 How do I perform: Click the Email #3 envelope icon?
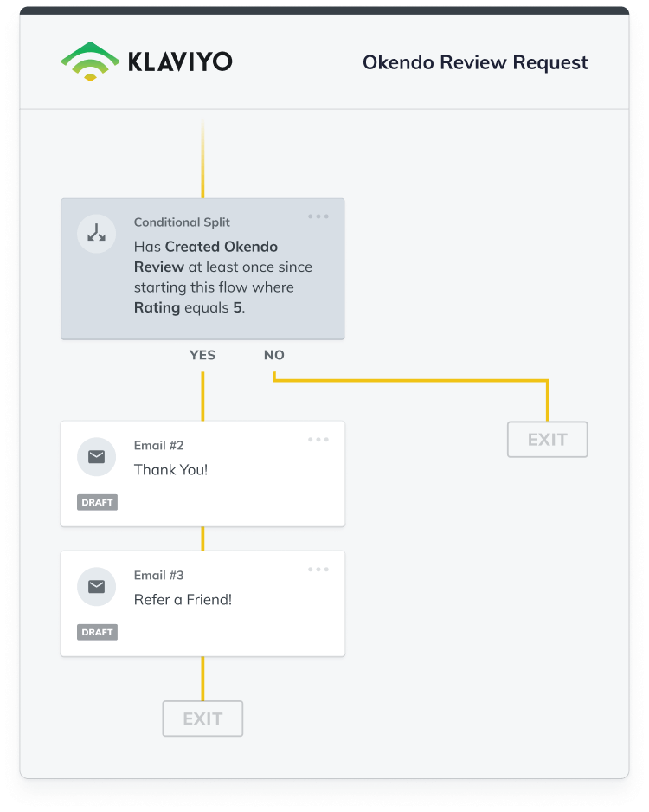96,587
